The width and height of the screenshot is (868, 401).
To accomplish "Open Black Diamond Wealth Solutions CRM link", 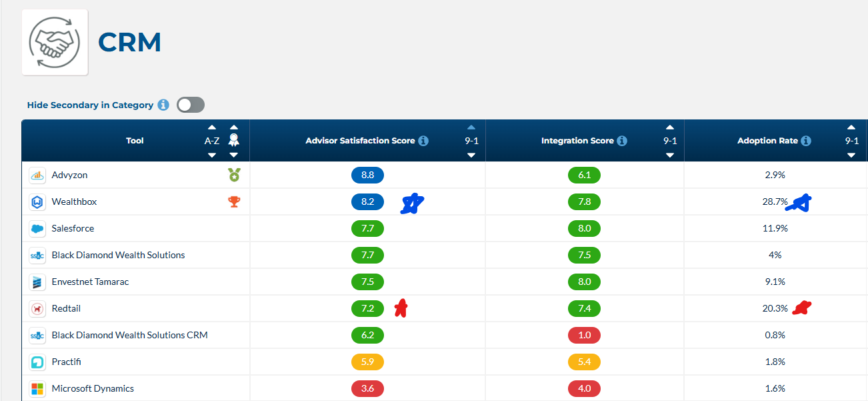I will (x=129, y=335).
